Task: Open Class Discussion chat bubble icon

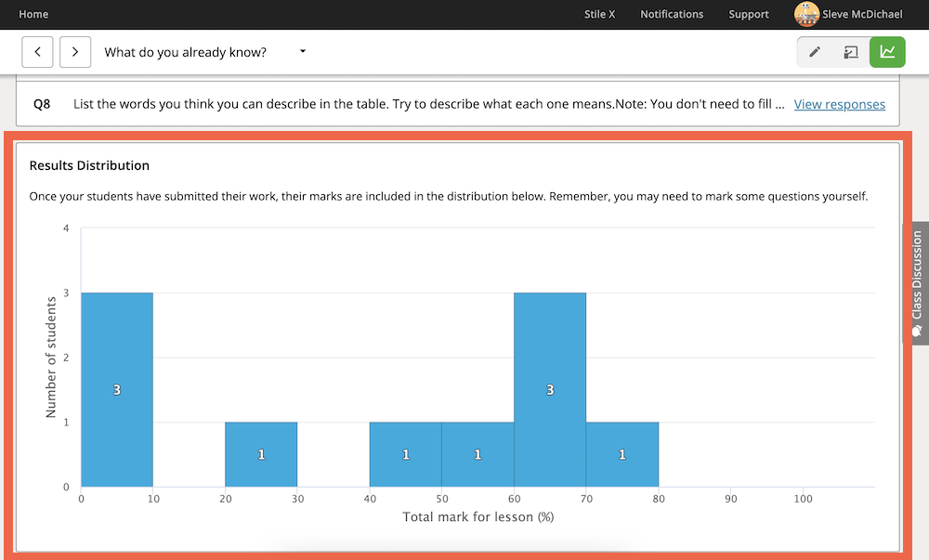Action: pos(917,331)
